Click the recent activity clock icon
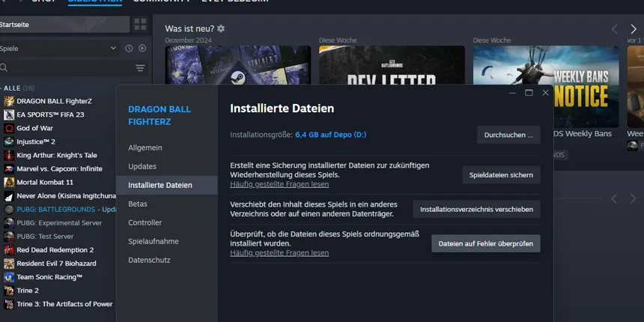644x322 pixels. (x=129, y=49)
